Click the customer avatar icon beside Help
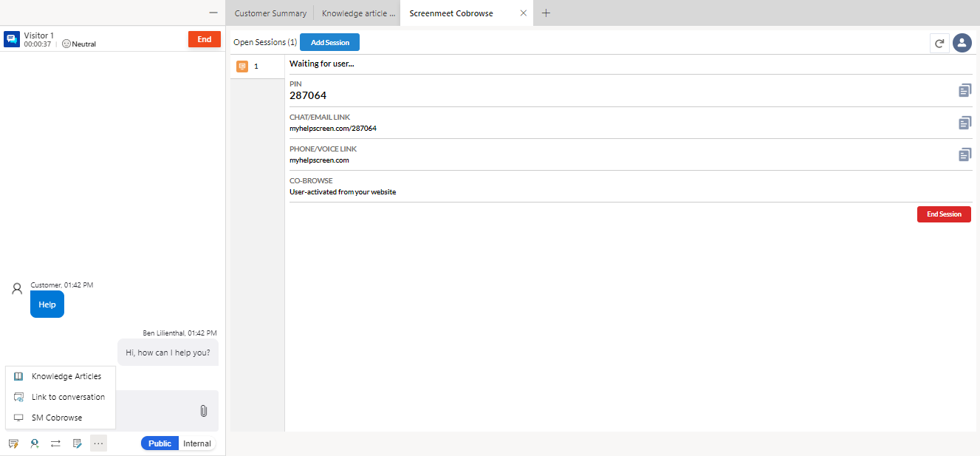980x456 pixels. tap(18, 288)
